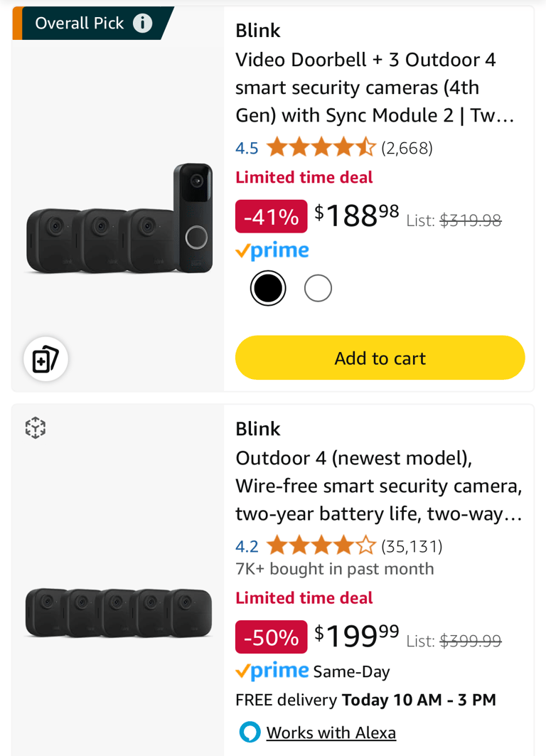View the five Outdoor 4 cameras image
546x756 pixels.
coord(119,612)
